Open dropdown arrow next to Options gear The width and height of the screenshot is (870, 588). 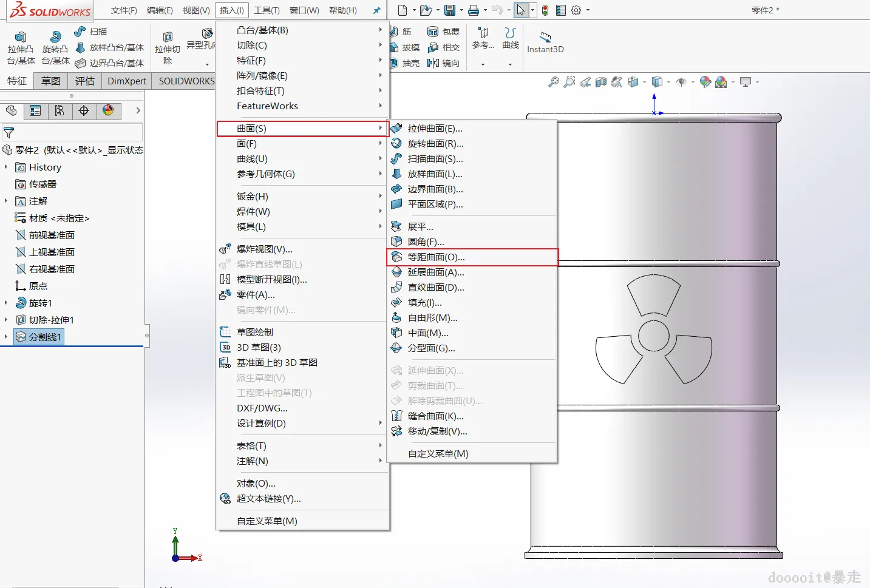588,10
